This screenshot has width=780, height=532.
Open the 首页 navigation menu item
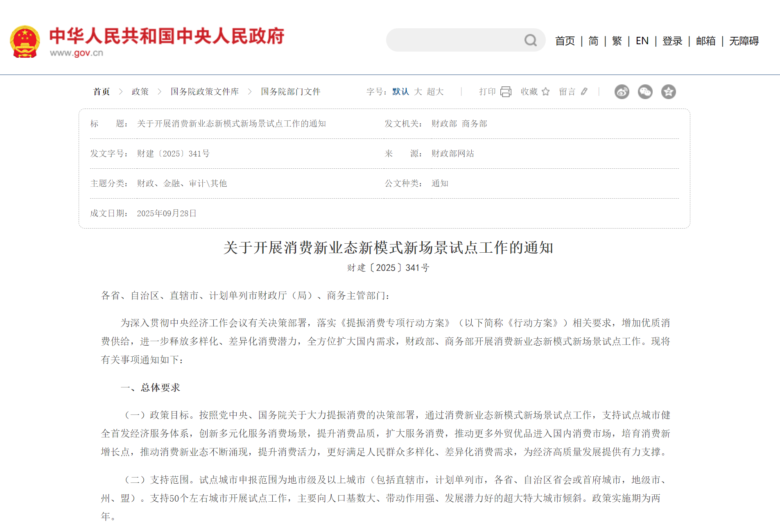tap(565, 41)
